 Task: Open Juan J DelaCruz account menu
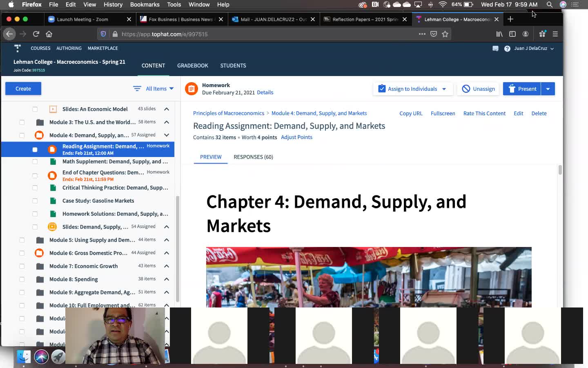point(534,48)
